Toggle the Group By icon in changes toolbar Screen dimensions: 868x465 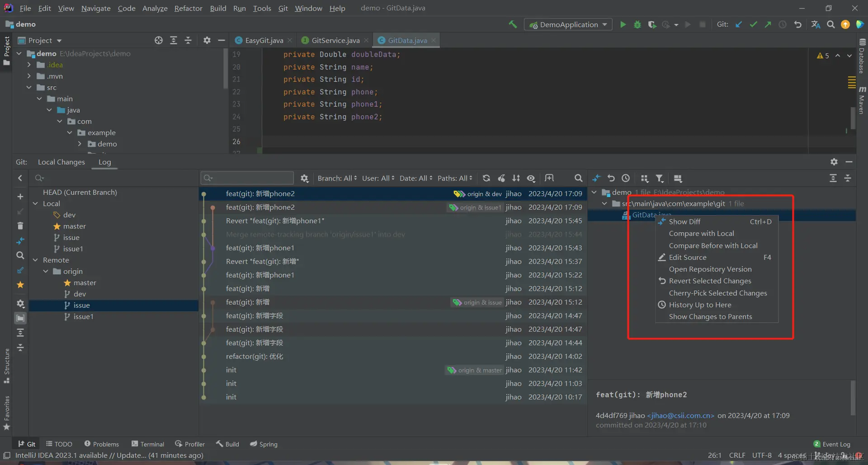645,178
